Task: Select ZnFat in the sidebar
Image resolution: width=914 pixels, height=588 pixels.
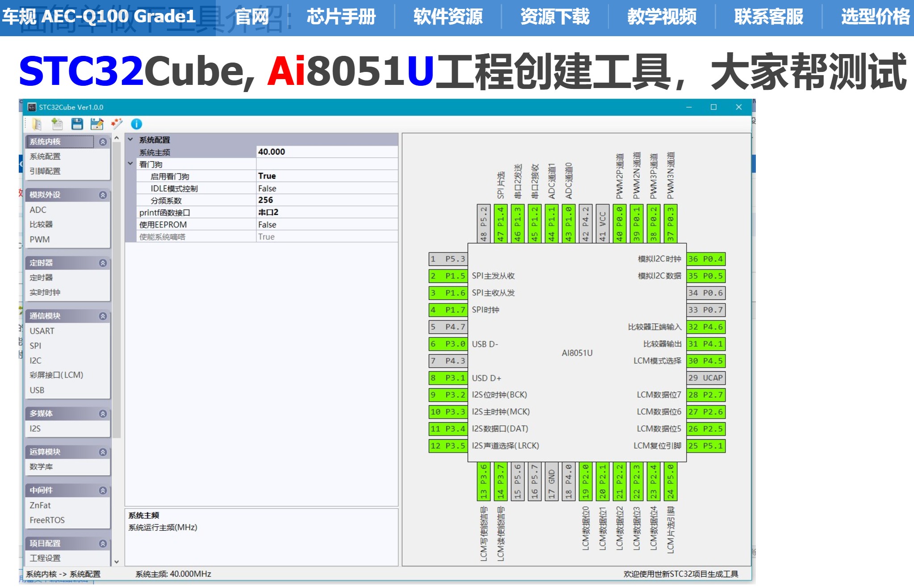Action: [40, 505]
